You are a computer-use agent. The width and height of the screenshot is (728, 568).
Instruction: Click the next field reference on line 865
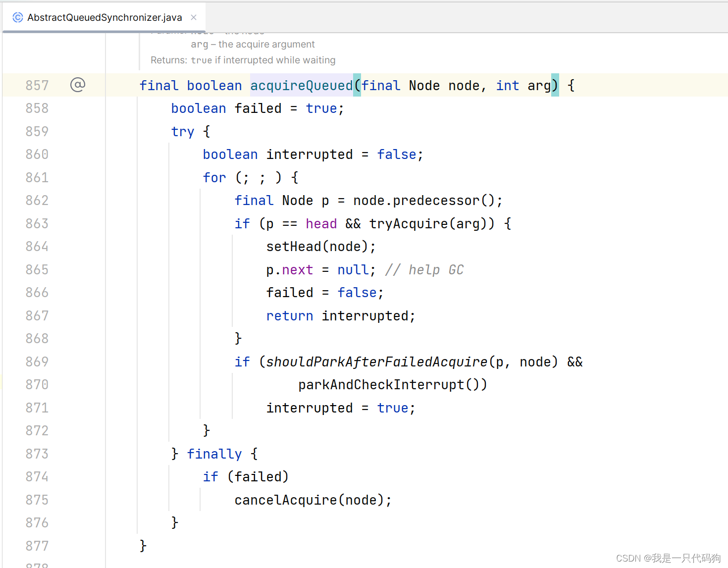298,269
